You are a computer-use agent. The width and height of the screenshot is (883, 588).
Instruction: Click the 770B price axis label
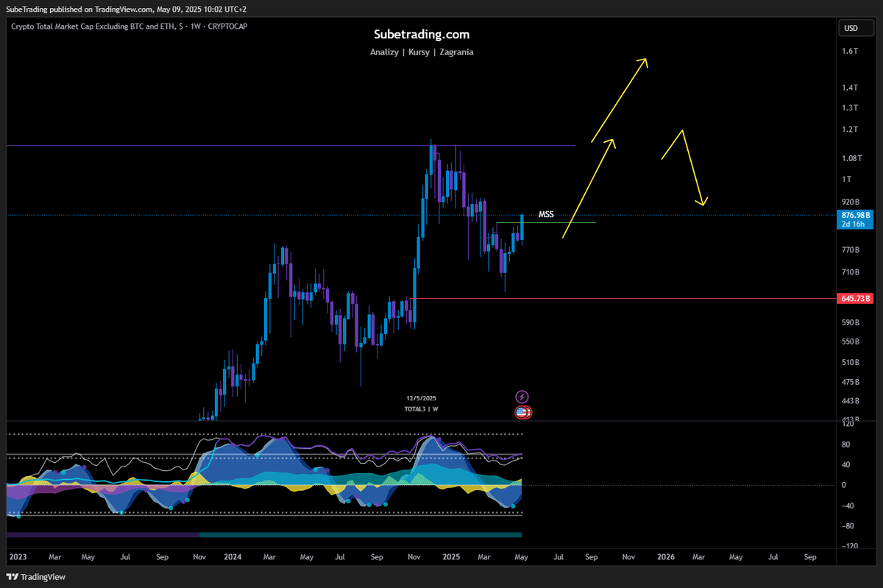pos(851,250)
